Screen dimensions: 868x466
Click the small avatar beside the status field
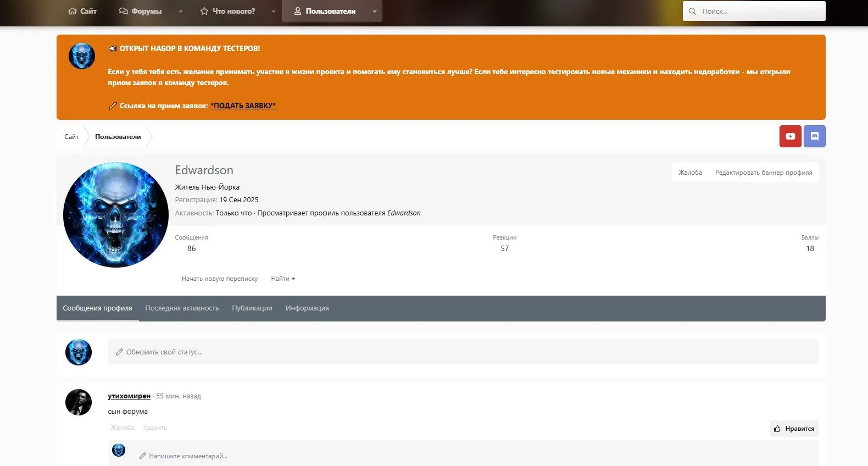[79, 352]
